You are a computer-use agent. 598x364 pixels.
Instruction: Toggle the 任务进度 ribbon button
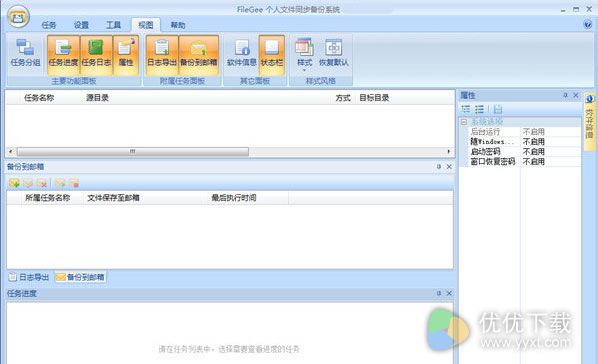click(x=63, y=54)
